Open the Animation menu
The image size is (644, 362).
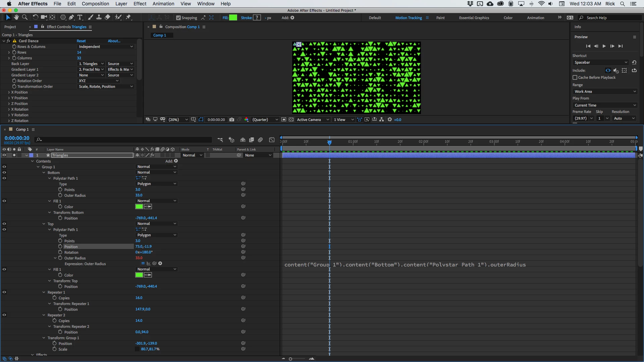click(163, 4)
